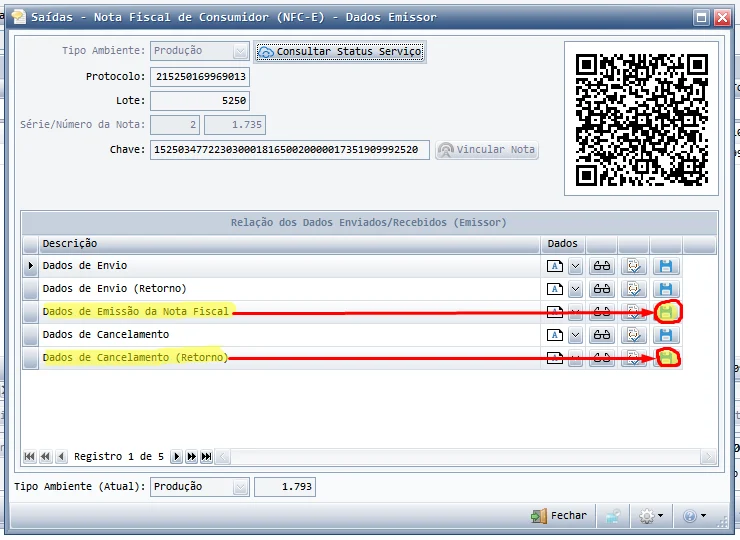Click row indicator arrow of Dados de Envio
The image size is (740, 540).
pyautogui.click(x=31, y=266)
